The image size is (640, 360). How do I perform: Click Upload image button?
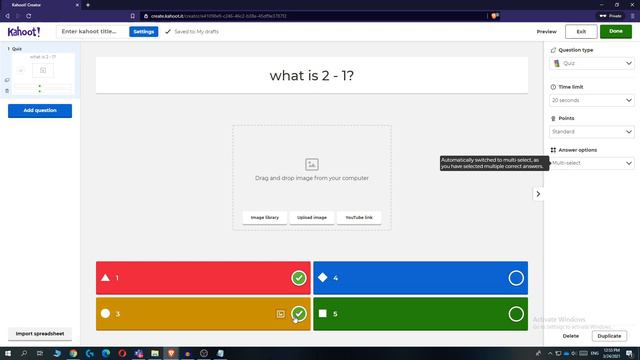(x=312, y=218)
